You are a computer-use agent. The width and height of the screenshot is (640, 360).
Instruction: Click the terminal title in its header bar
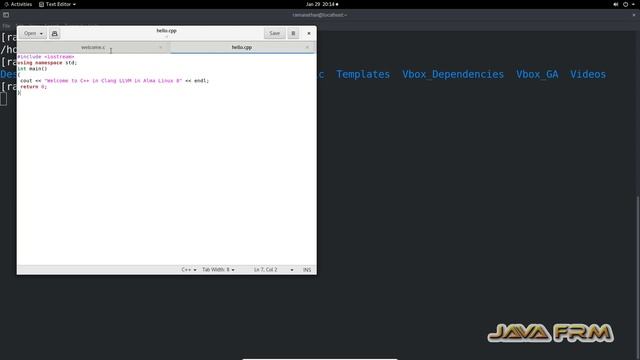(320, 15)
